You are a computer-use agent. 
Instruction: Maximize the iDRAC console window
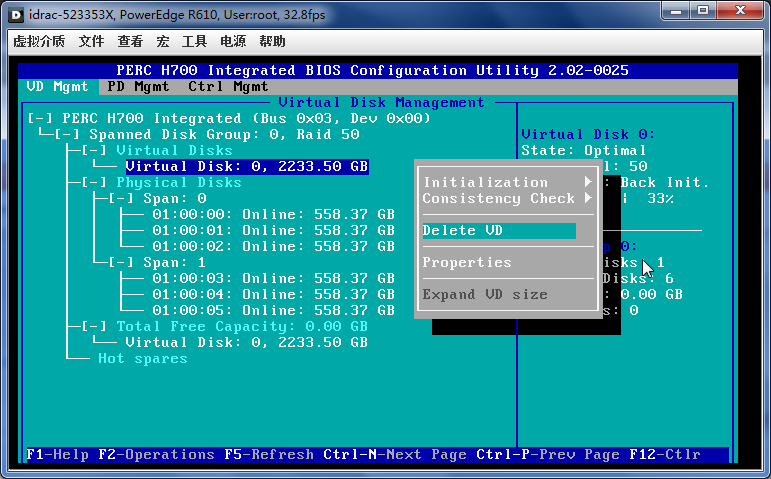click(703, 10)
